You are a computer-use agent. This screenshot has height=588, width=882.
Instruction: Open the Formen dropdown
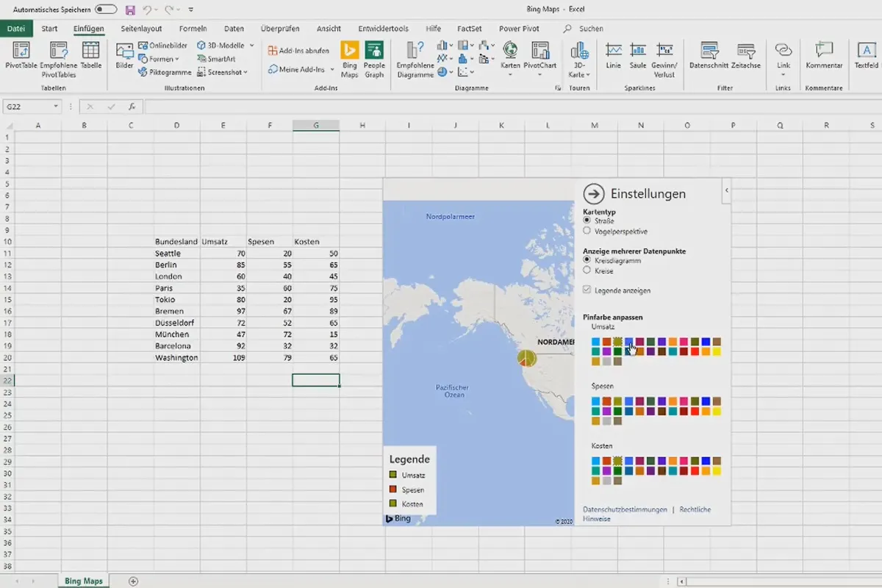click(x=158, y=59)
